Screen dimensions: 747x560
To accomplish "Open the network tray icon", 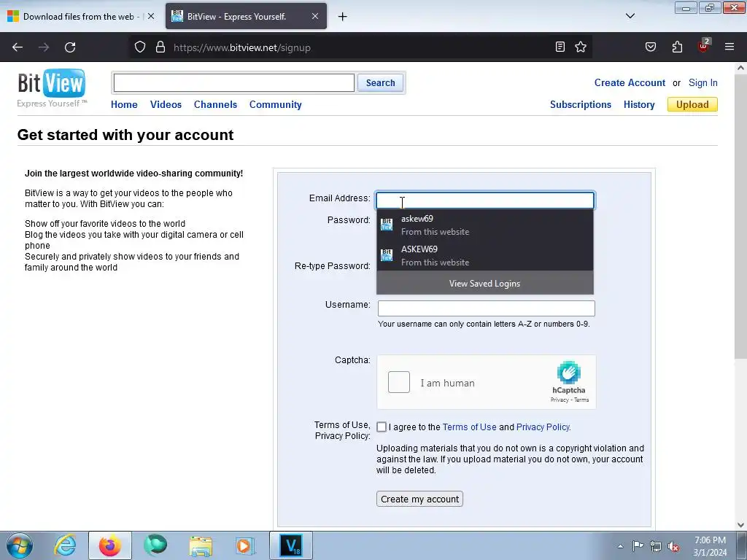I will (x=656, y=546).
